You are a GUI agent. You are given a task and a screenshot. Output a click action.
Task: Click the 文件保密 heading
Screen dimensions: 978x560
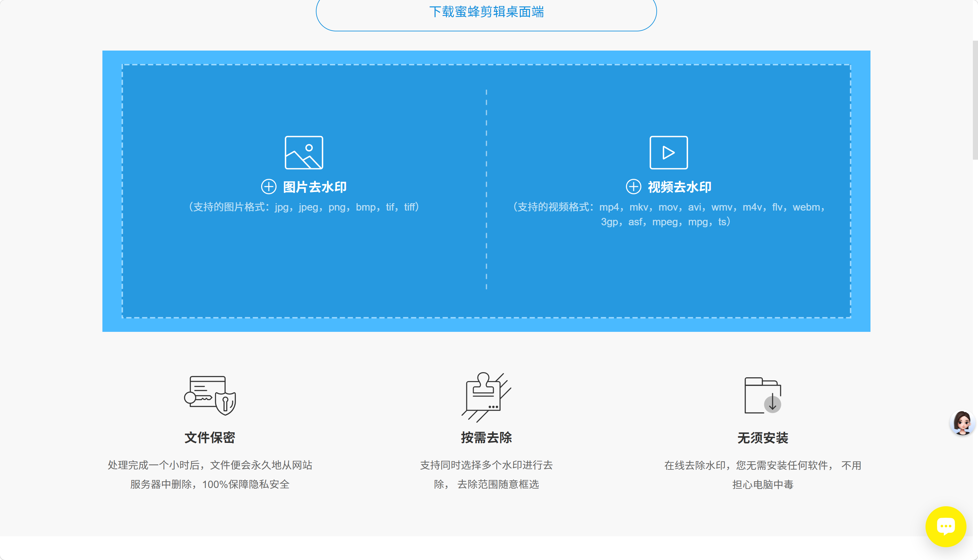pos(210,438)
